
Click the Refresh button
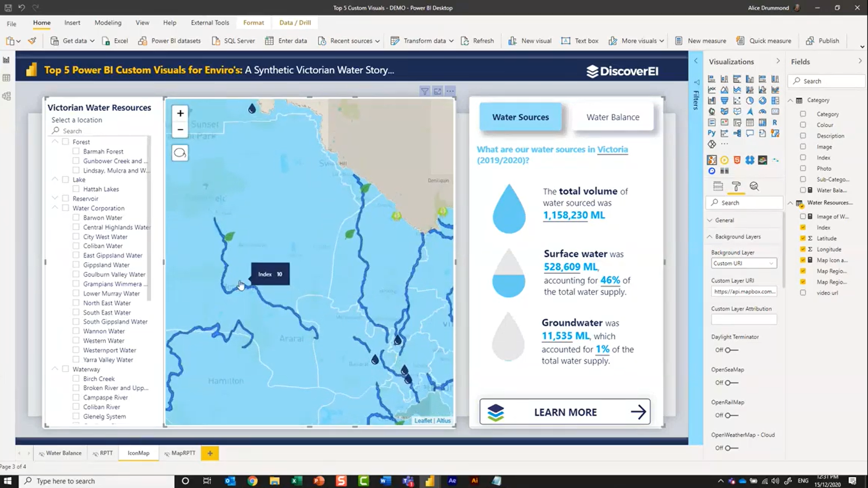point(477,41)
